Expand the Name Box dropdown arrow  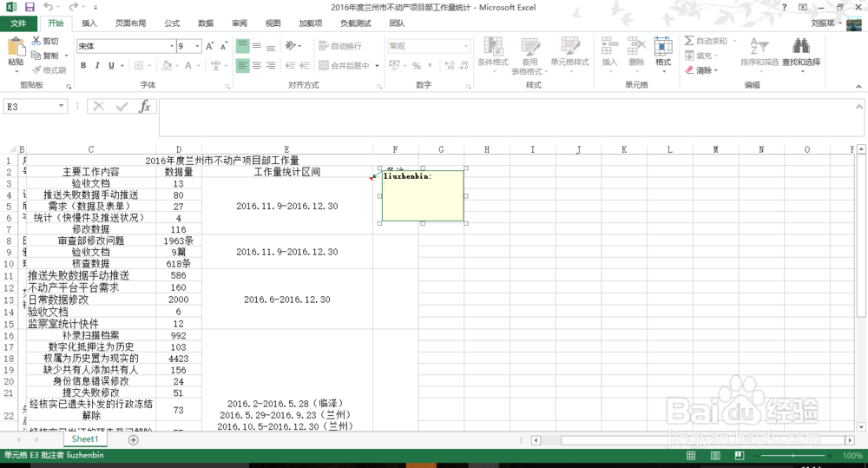(61, 106)
